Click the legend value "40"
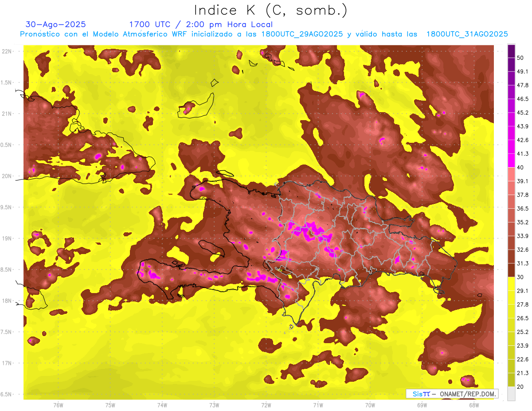The height and width of the screenshot is (411, 532). [520, 168]
